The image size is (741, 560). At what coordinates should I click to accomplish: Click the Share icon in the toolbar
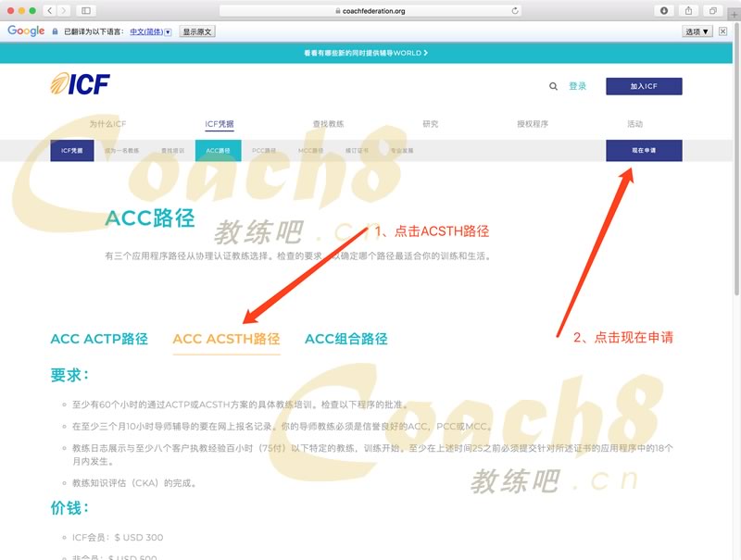[x=689, y=10]
